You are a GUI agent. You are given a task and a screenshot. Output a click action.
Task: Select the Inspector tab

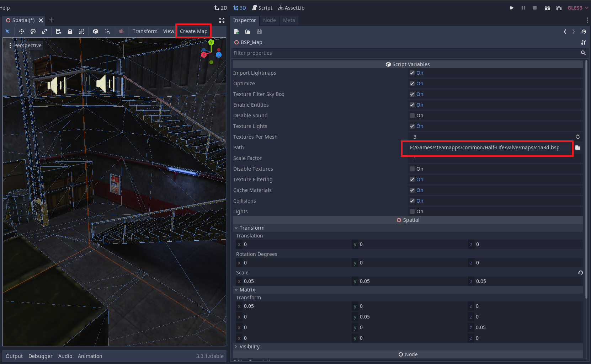[245, 20]
